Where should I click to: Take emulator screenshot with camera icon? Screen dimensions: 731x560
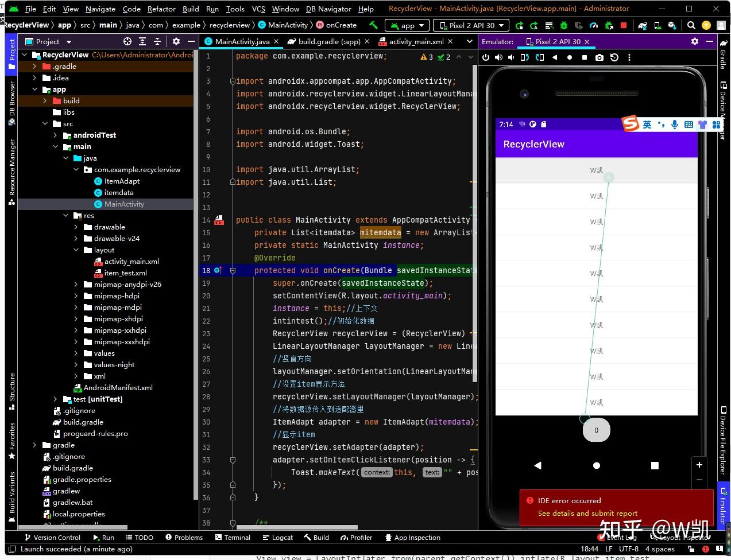pos(600,57)
